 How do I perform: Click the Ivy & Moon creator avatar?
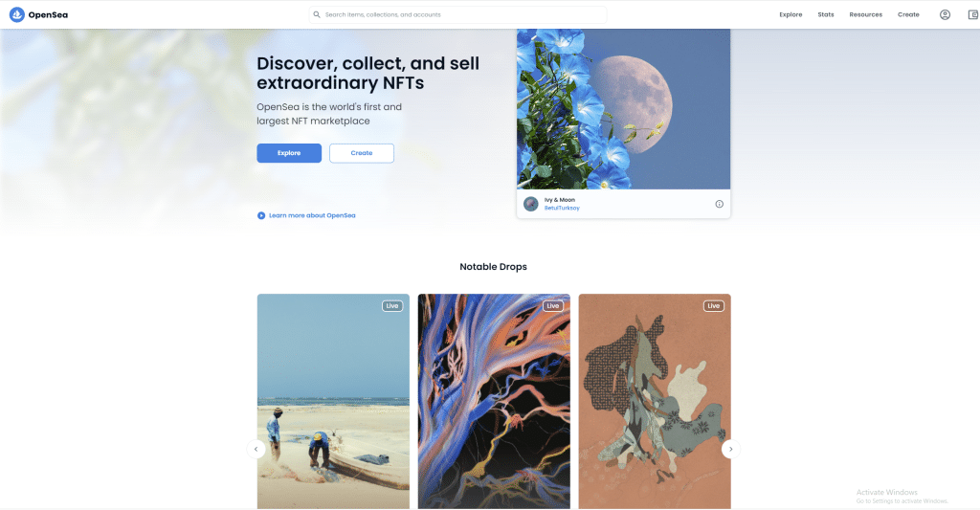click(x=530, y=204)
